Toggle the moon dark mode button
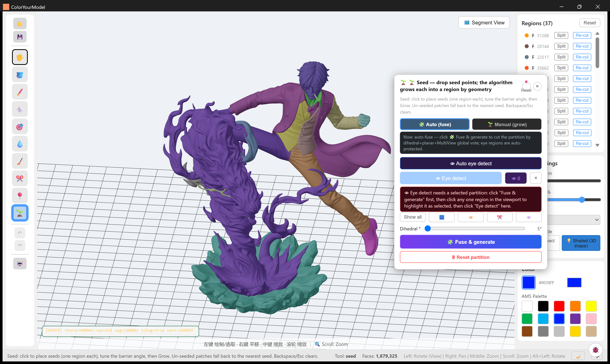Screen dimensions: 610x364 [578, 356]
